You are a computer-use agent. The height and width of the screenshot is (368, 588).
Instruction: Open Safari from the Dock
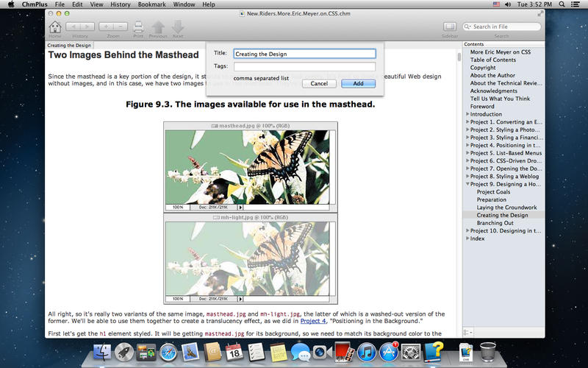(x=168, y=353)
